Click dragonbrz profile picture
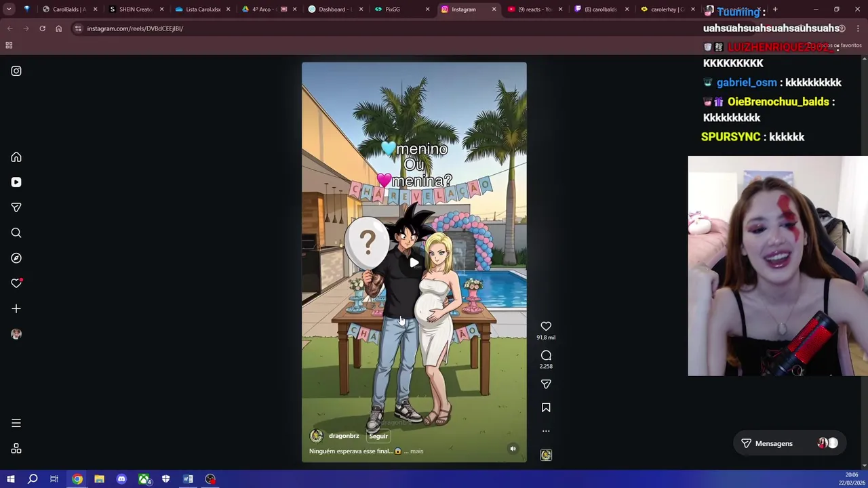 [316, 436]
